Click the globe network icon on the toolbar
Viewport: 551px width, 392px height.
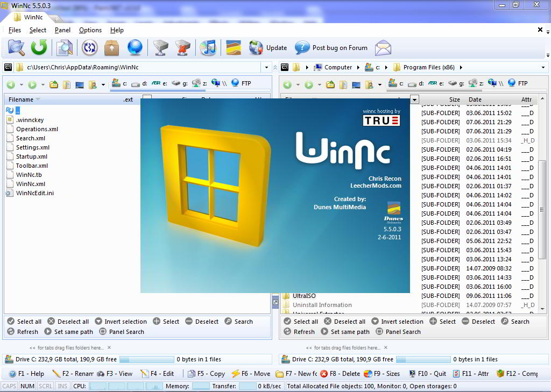pyautogui.click(x=135, y=47)
